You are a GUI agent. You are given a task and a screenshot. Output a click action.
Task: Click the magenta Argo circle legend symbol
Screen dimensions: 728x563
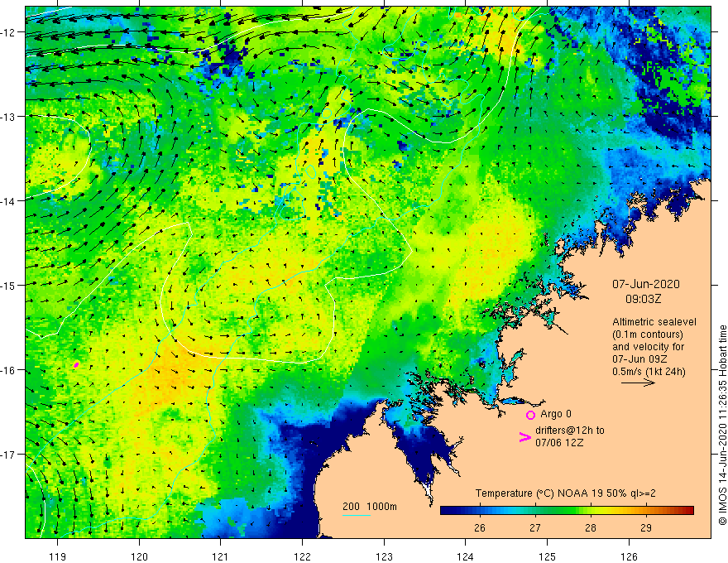530,415
